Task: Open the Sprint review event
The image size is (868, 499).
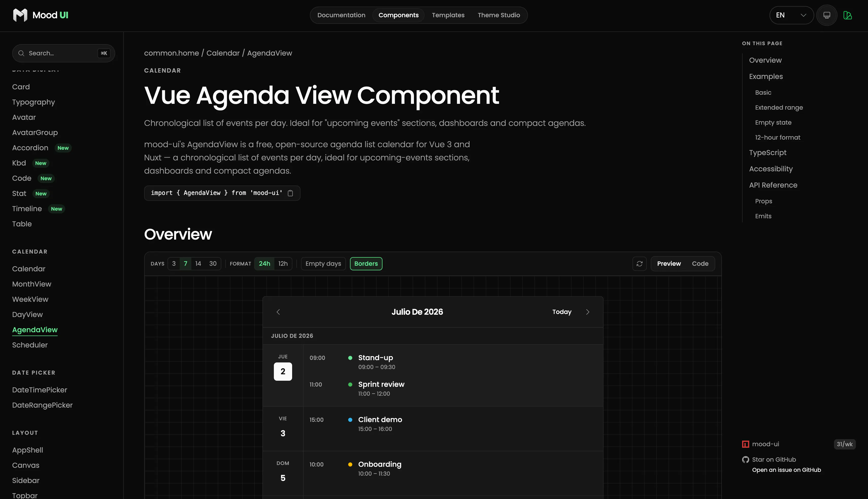Action: point(381,385)
